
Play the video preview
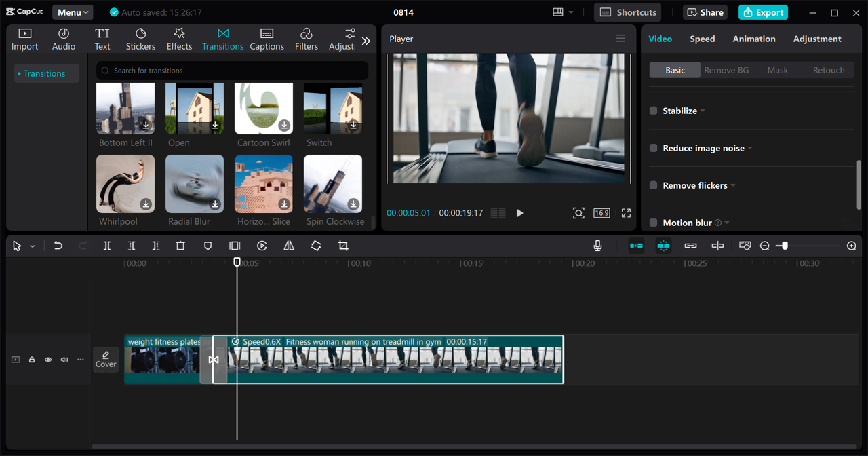click(520, 213)
